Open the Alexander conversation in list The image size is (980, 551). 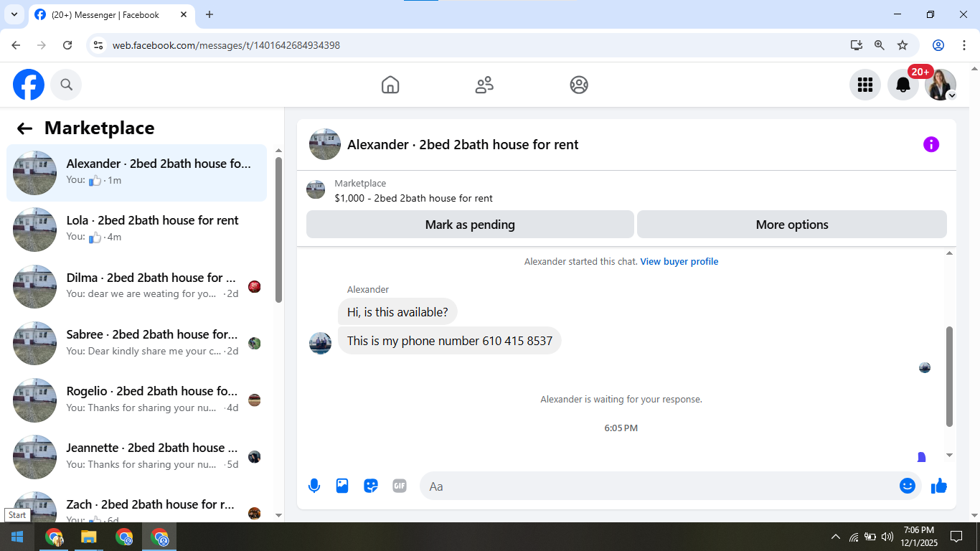pos(137,173)
